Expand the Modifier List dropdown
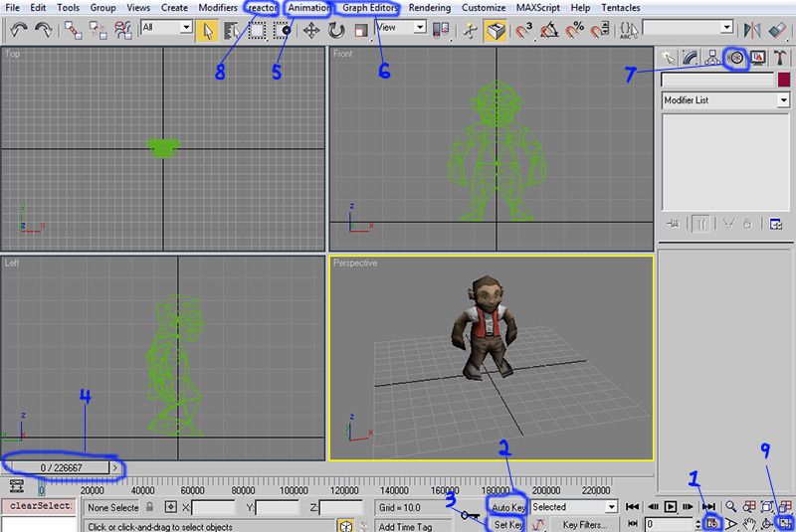The image size is (796, 532). [x=725, y=100]
